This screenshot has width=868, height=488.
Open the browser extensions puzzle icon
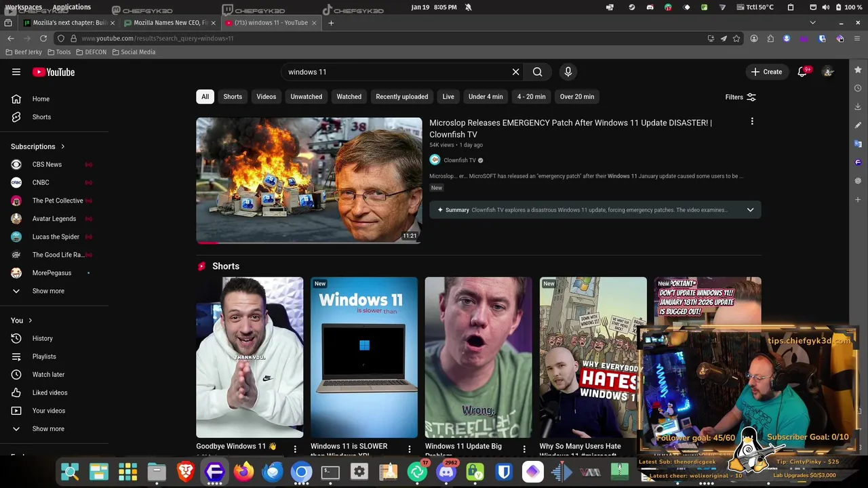(x=770, y=39)
